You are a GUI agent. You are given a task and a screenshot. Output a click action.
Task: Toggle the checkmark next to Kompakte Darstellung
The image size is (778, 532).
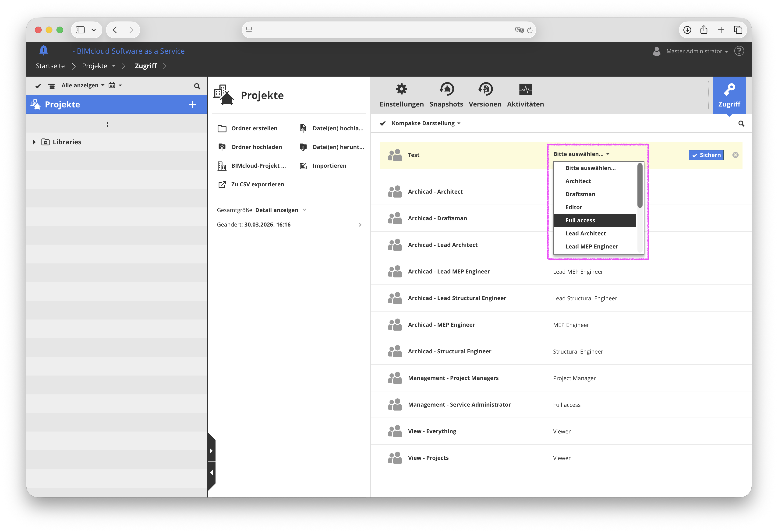(x=383, y=123)
